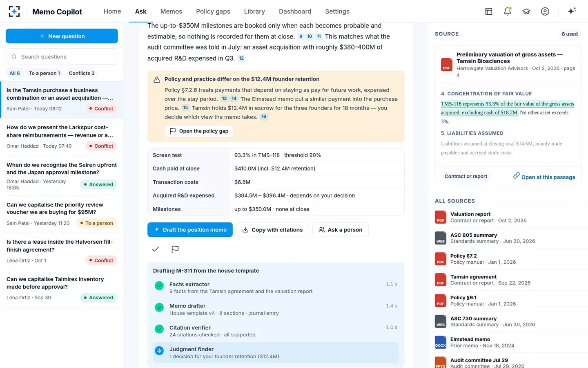Click the search magnifier icon

tap(14, 57)
